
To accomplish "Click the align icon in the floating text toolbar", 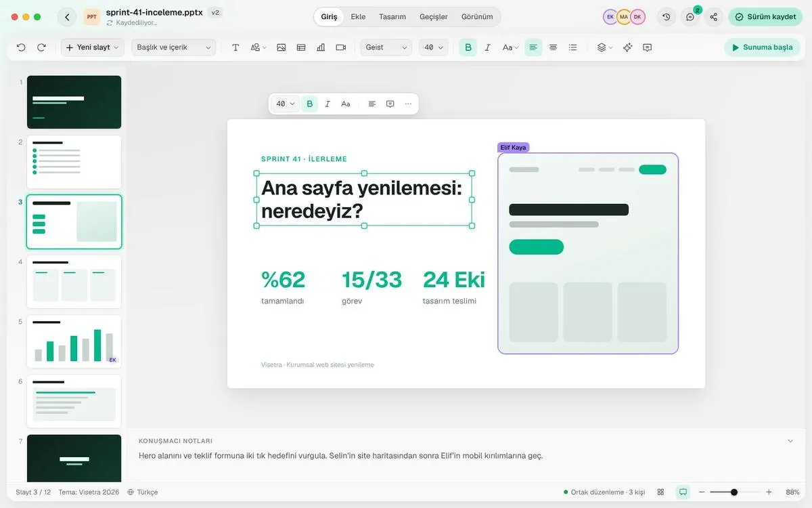I will click(371, 104).
